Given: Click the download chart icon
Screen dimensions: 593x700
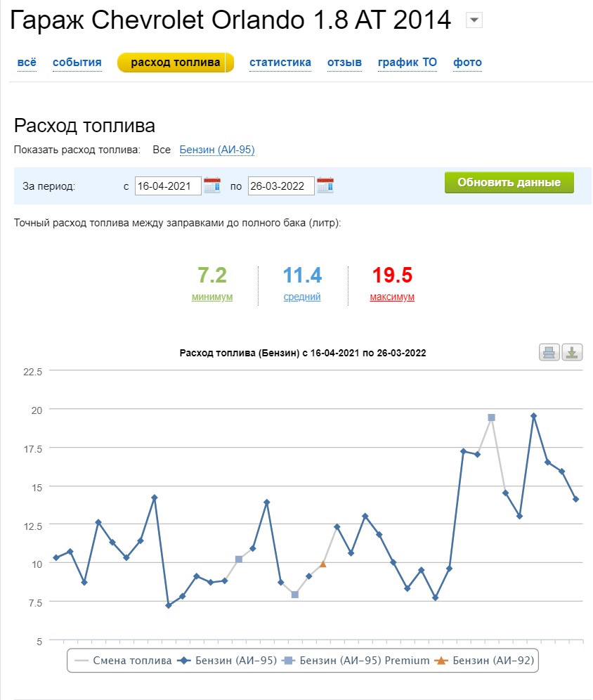Looking at the screenshot, I should coord(573,353).
